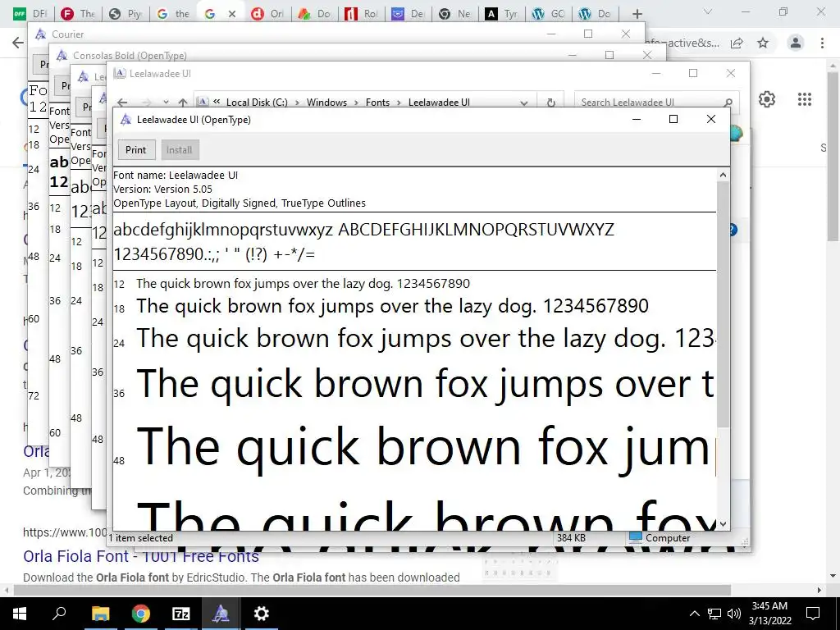Open Chrome three-dot menu
Screen dimensions: 840x630
click(x=822, y=43)
